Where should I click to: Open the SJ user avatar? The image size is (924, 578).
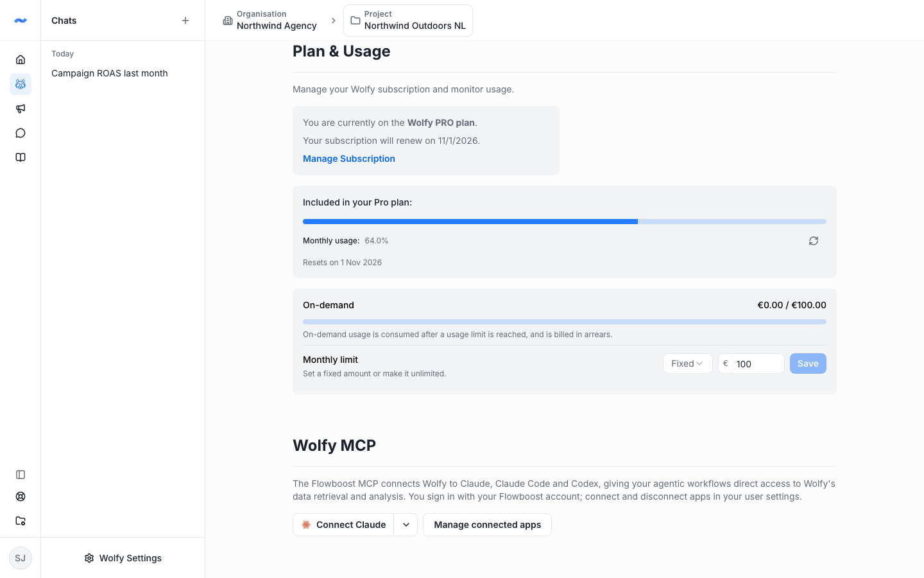(x=21, y=558)
